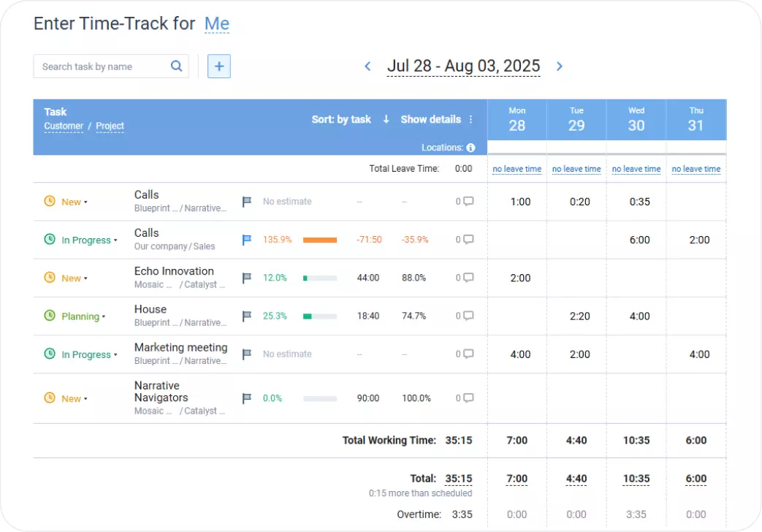Click the search magnifier icon
Viewport: 762px width, 532px height.
176,66
